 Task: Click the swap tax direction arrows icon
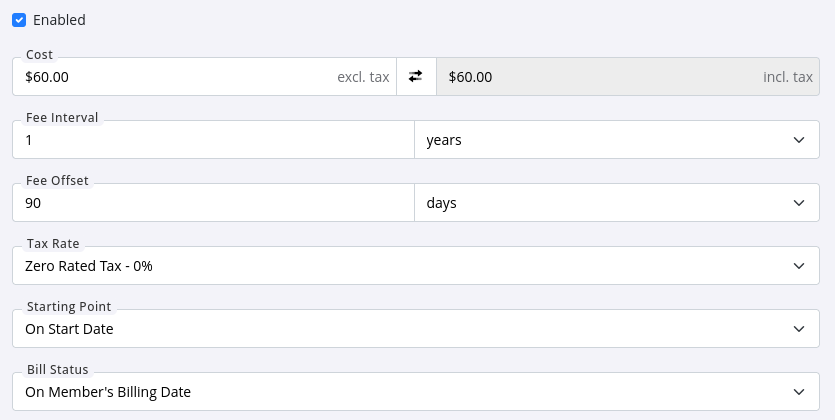click(416, 76)
